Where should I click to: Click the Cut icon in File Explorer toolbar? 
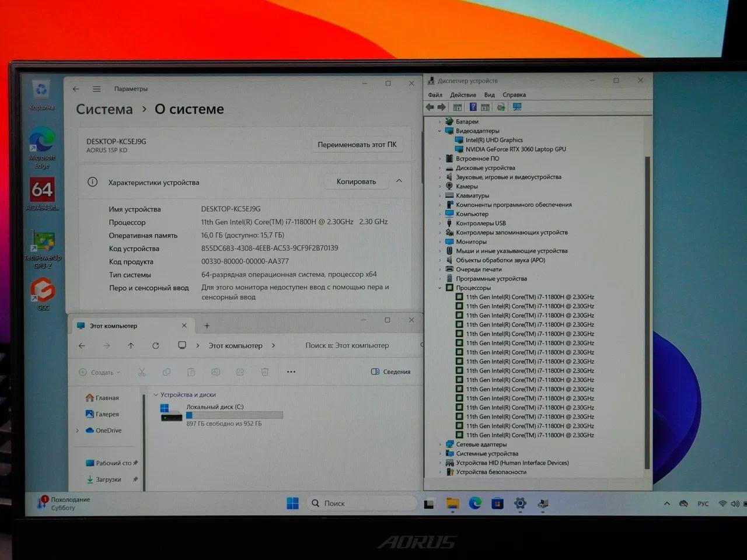(142, 372)
